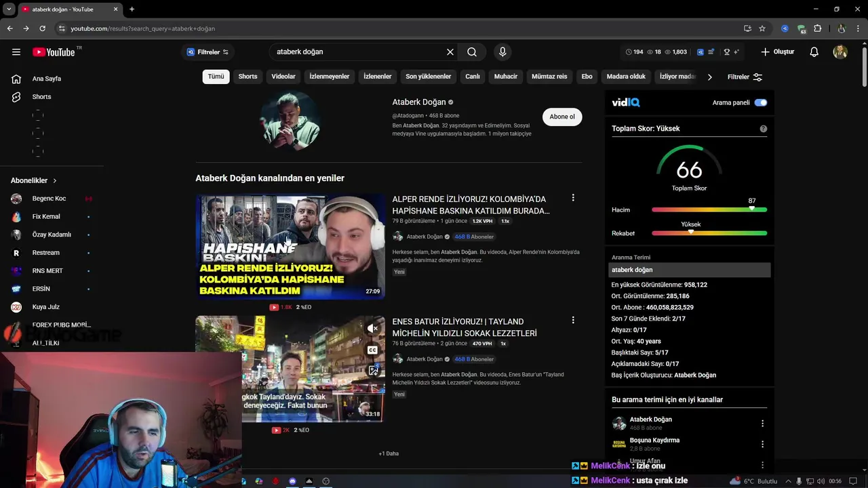Select the İzlenmeyenler filter chip
868x488 pixels.
(330, 77)
